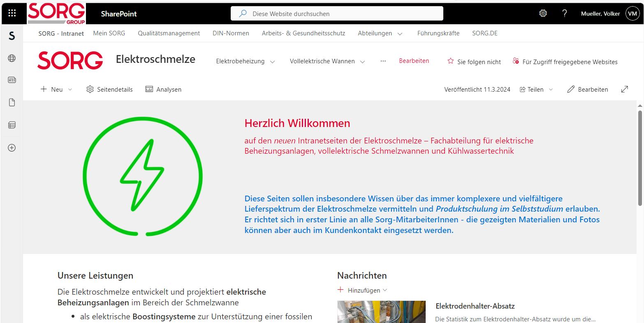
Task: Open the DIN-Normen nav item
Action: [231, 33]
